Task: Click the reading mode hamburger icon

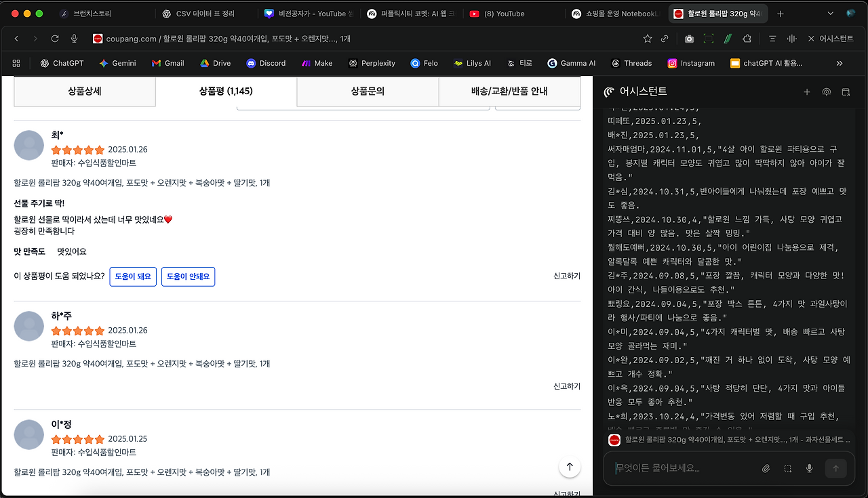Action: pyautogui.click(x=773, y=39)
